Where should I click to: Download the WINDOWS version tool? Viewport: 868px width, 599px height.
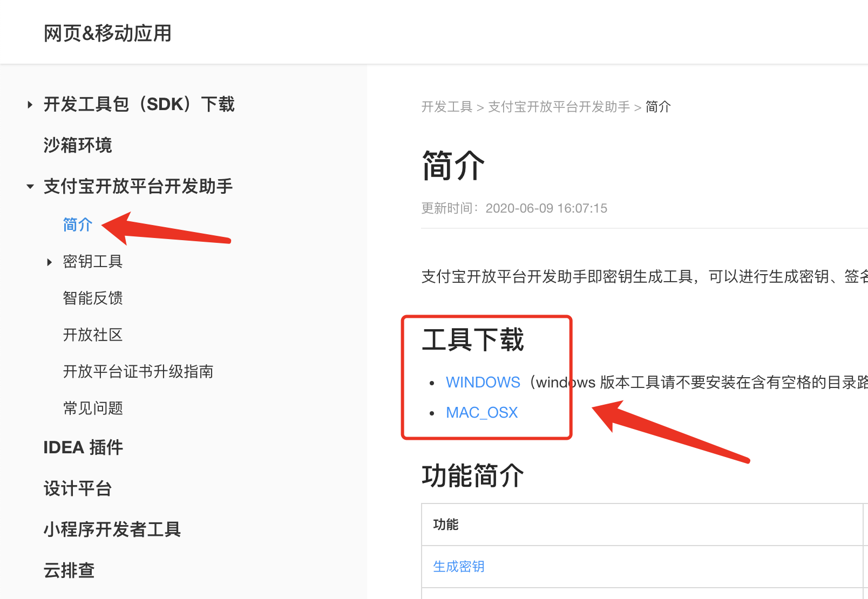pos(483,382)
